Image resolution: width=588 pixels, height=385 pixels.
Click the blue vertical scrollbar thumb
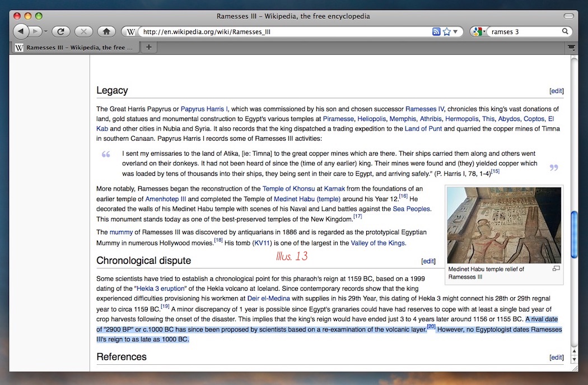[574, 235]
